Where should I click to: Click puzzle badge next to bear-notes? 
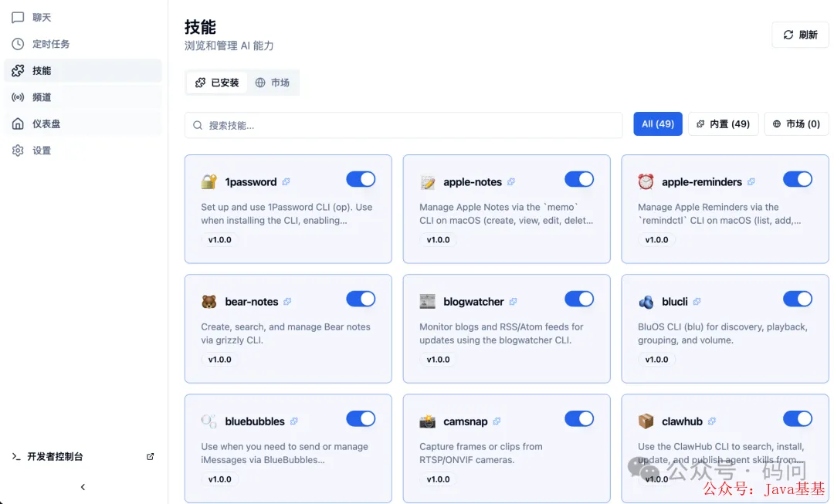click(287, 302)
